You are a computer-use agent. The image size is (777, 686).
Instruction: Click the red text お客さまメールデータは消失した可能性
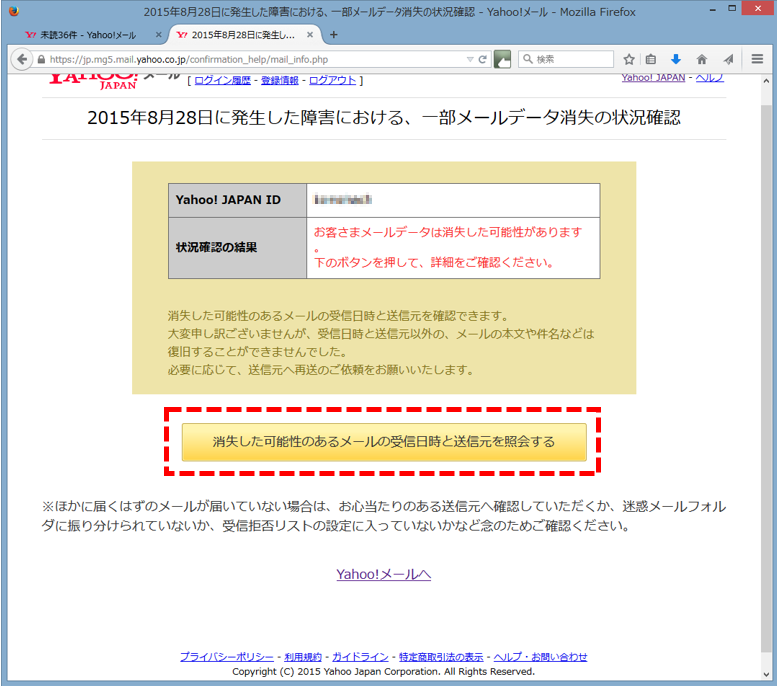click(x=447, y=232)
